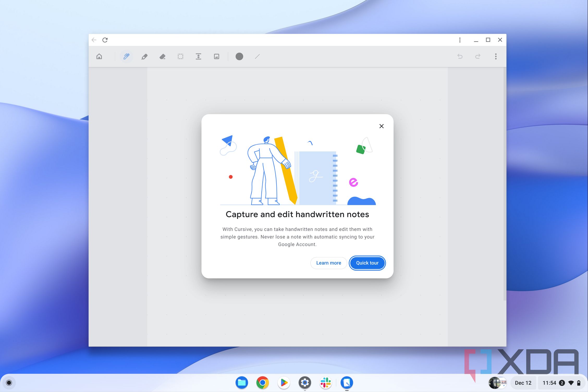
Task: Select the insert space tool
Action: coord(198,57)
